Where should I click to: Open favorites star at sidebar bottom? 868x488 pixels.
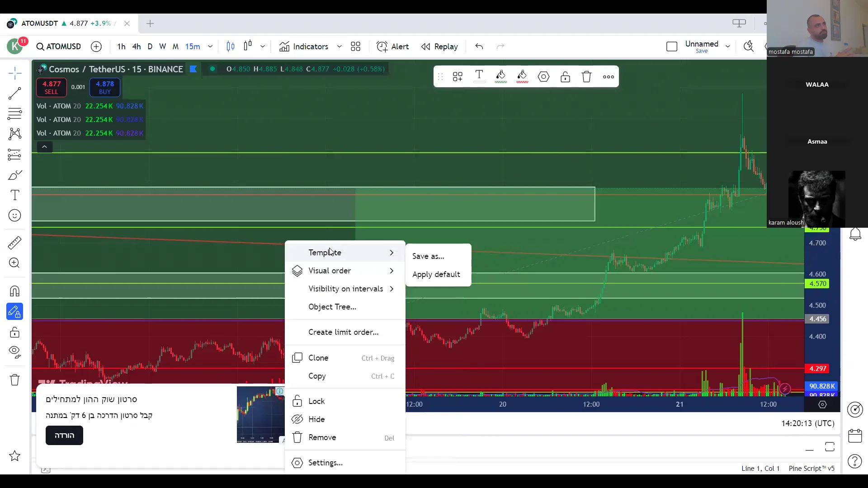pos(14,456)
